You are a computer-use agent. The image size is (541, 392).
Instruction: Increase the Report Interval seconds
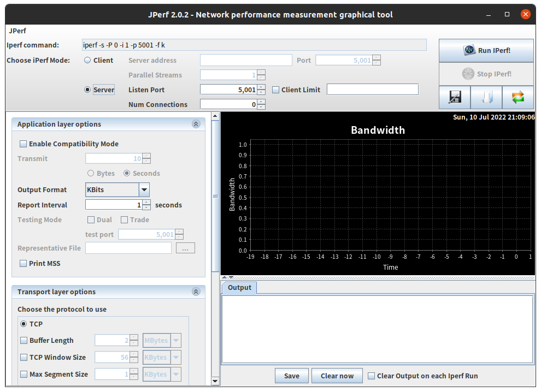[146, 203]
